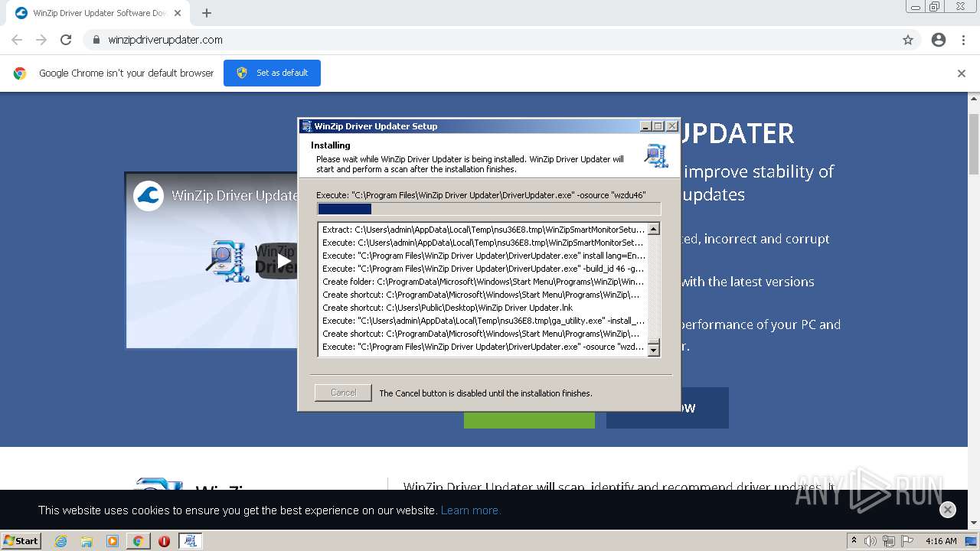Close the cookie notice banner
This screenshot has width=980, height=551.
coord(948,510)
